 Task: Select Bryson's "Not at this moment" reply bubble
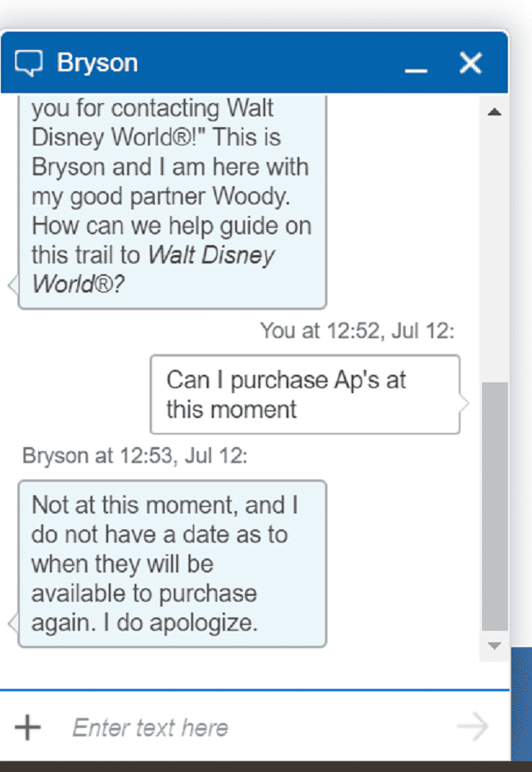[x=172, y=563]
